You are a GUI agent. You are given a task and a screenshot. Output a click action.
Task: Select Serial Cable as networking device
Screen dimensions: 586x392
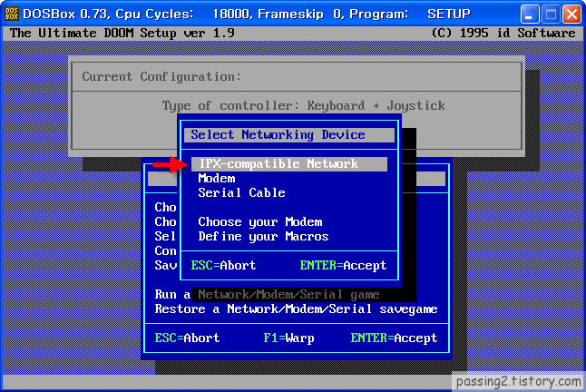click(x=241, y=192)
